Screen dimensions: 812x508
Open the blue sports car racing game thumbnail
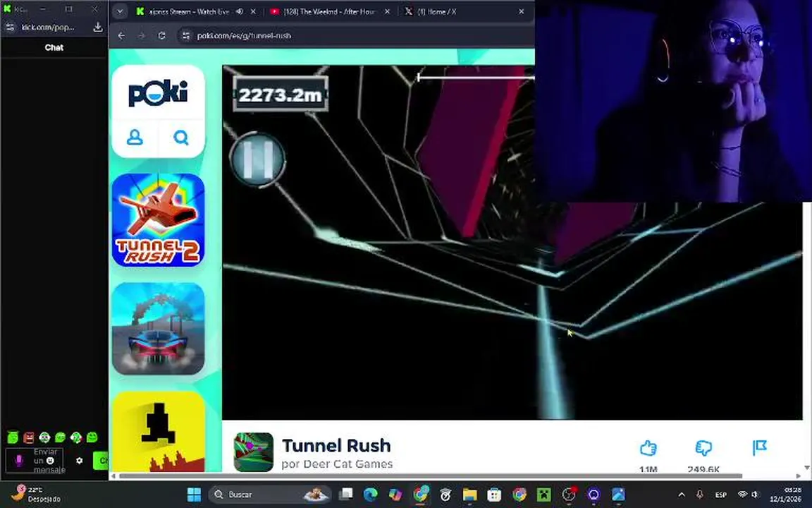(158, 329)
